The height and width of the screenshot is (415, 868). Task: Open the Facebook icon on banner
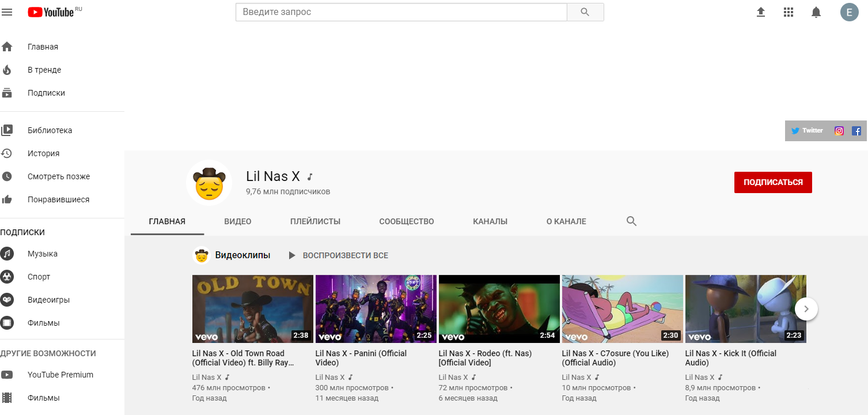pos(856,131)
